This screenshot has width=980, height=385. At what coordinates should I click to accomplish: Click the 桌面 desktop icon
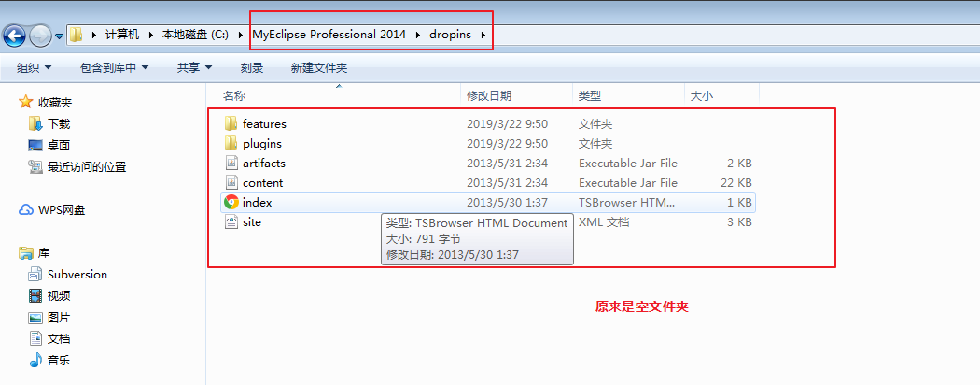[x=35, y=145]
